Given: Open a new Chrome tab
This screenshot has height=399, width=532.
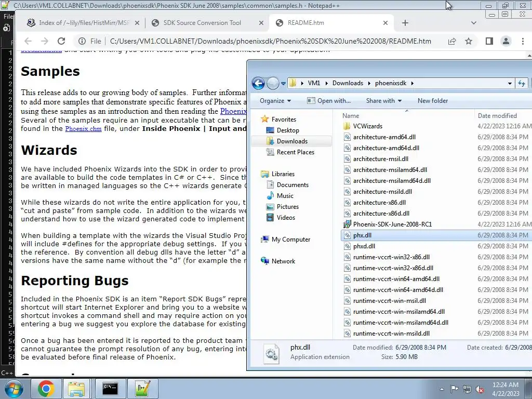Looking at the screenshot, I should (405, 23).
